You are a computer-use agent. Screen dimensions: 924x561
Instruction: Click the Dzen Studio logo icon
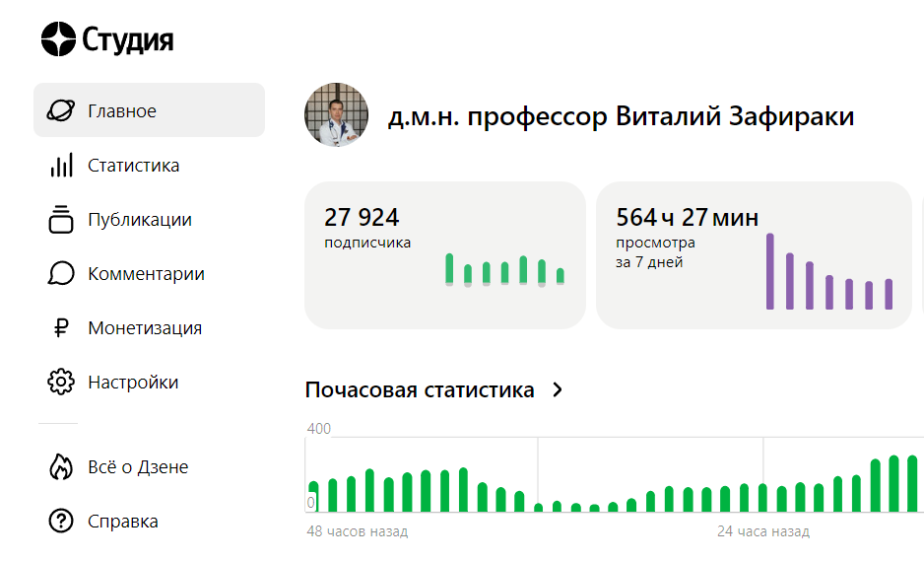[x=58, y=38]
